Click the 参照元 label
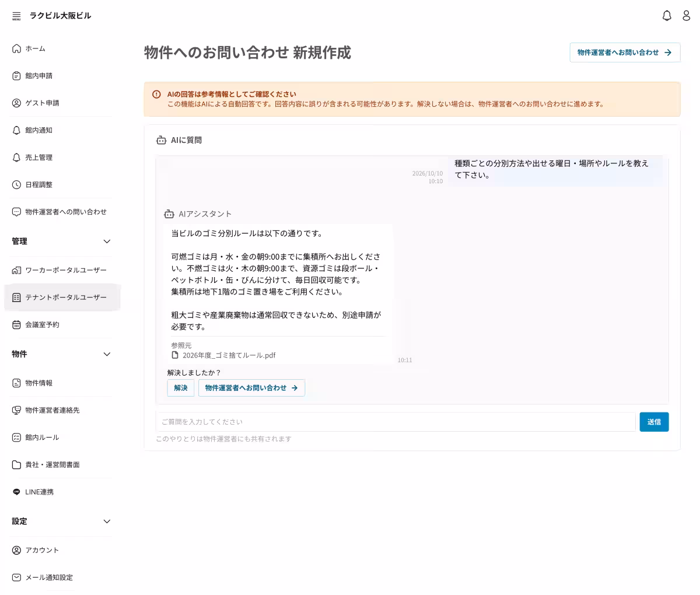Image resolution: width=700 pixels, height=595 pixels. point(181,346)
